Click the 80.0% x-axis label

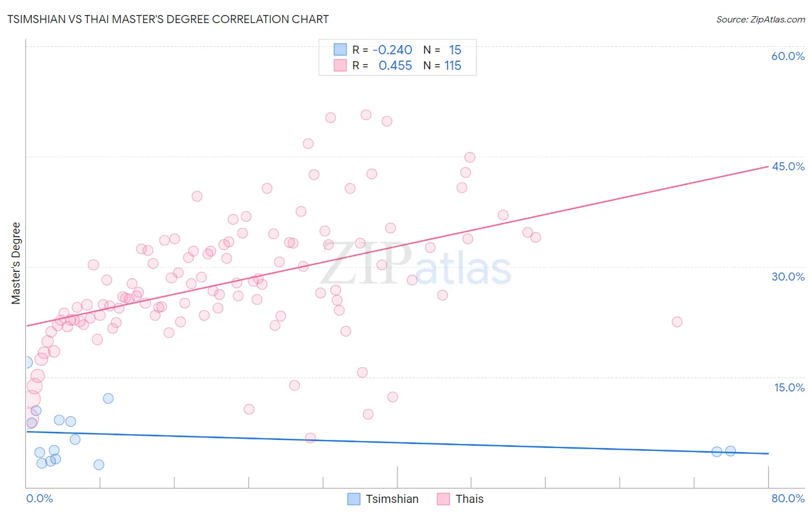click(x=788, y=498)
